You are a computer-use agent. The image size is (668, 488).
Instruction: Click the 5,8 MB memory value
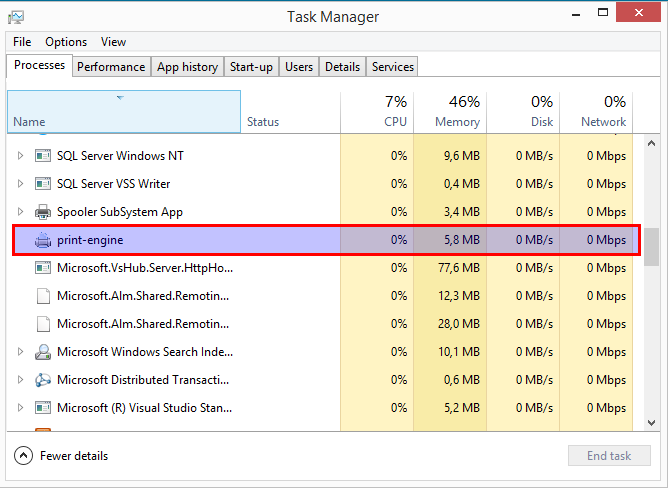[x=462, y=240]
